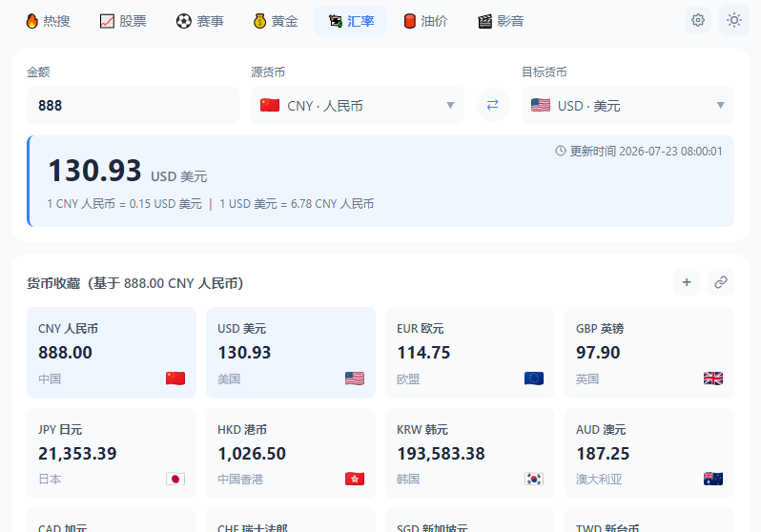Image resolution: width=761 pixels, height=532 pixels.
Task: Click the China flag in CNY card
Action: click(x=175, y=379)
